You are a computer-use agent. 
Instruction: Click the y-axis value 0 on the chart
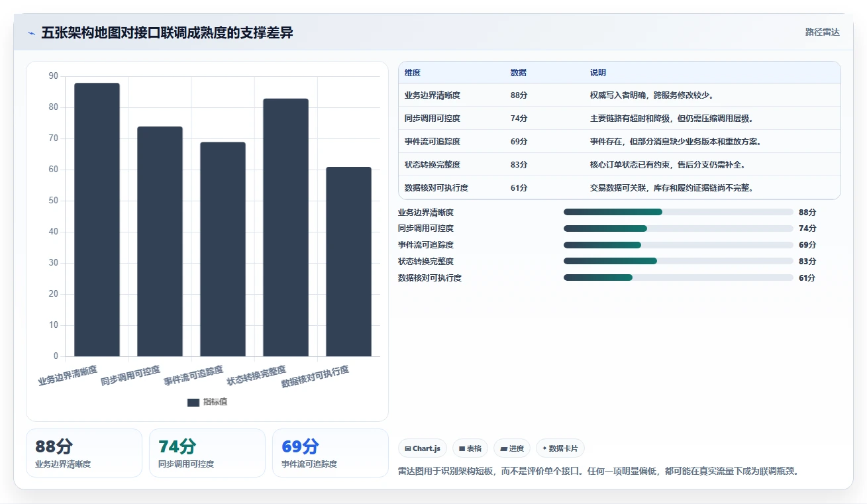56,356
